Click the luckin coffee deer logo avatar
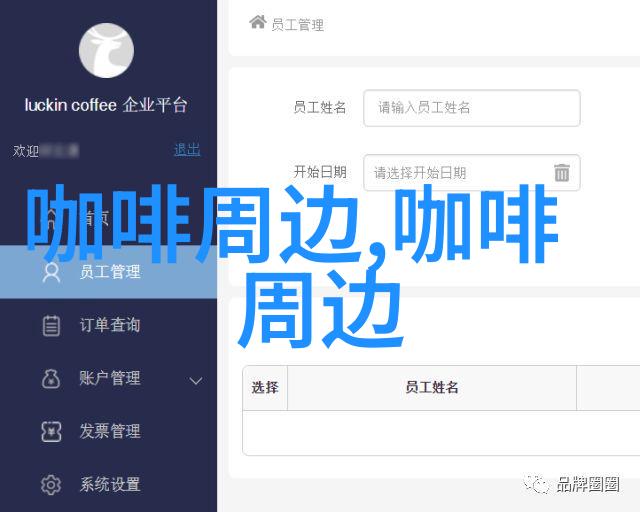The width and height of the screenshot is (640, 512). 106,50
